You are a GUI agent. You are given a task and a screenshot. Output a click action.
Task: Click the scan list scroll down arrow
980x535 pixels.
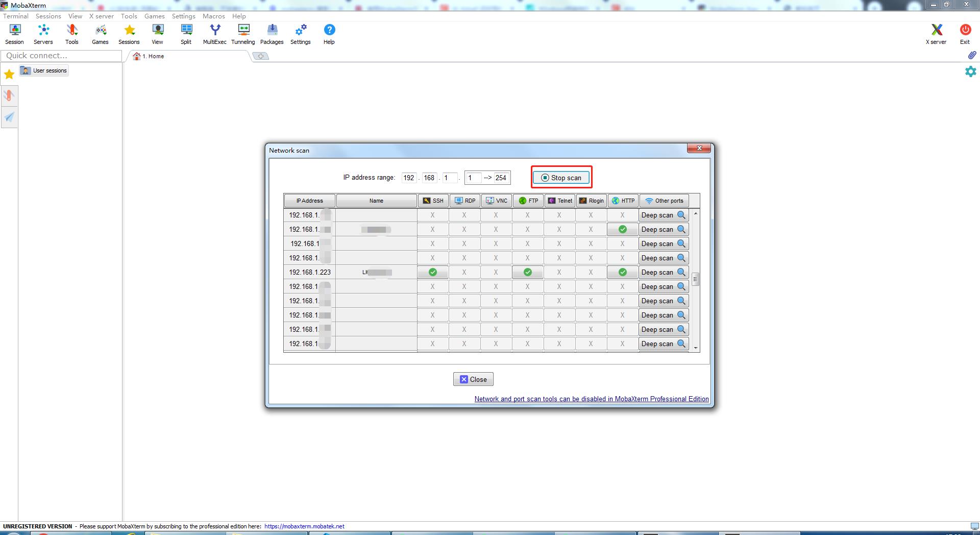pyautogui.click(x=695, y=348)
